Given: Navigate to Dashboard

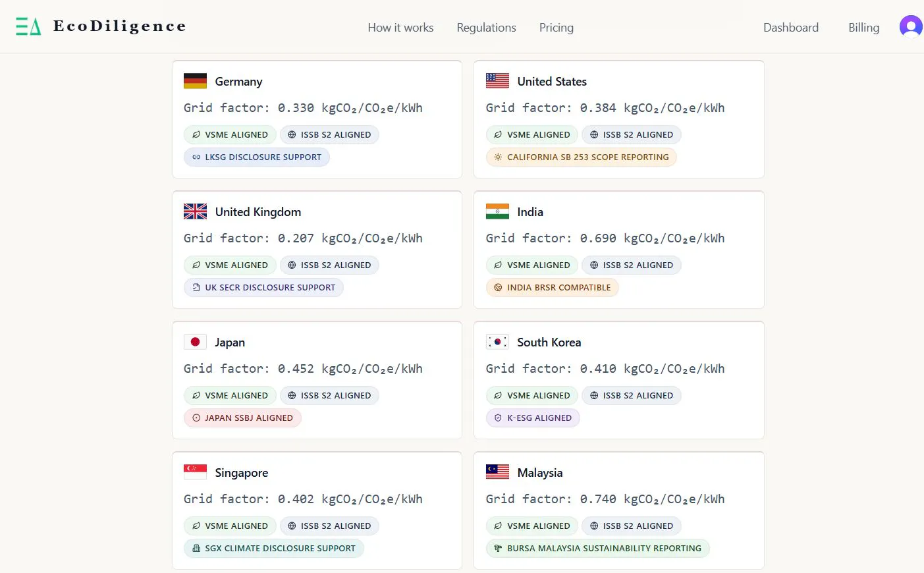Looking at the screenshot, I should [791, 28].
